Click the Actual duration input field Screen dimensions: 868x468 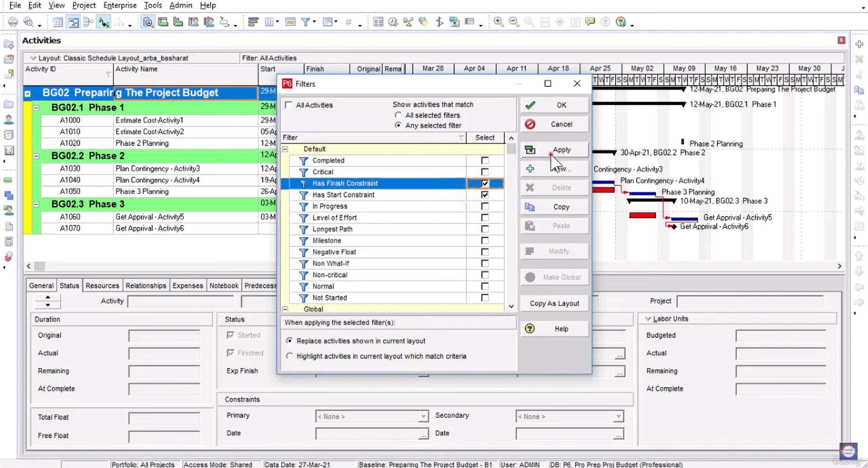click(164, 353)
